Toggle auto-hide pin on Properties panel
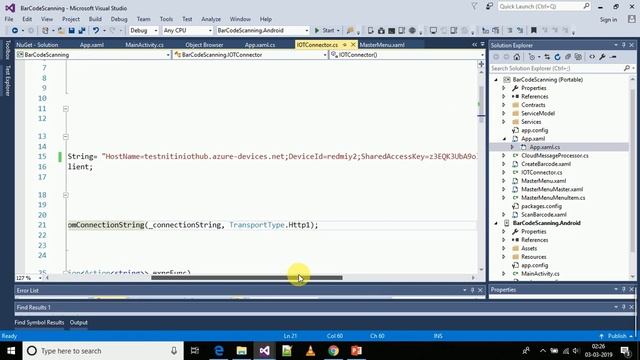Image resolution: width=640 pixels, height=360 pixels. [624, 289]
